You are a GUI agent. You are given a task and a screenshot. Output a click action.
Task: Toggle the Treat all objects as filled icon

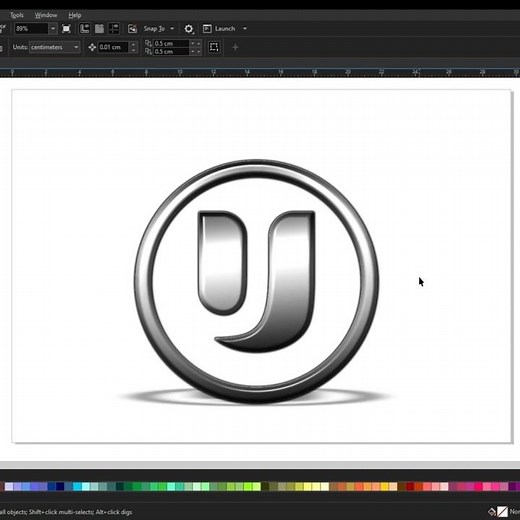(x=214, y=47)
